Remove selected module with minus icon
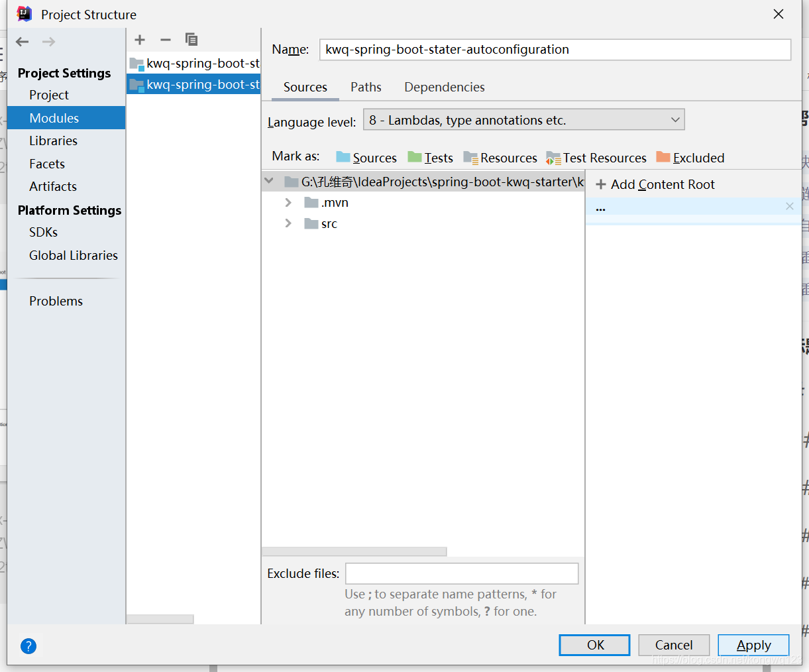This screenshot has height=672, width=809. (166, 40)
